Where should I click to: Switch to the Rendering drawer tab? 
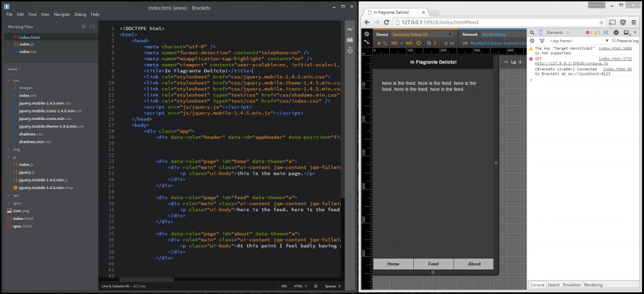[594, 285]
